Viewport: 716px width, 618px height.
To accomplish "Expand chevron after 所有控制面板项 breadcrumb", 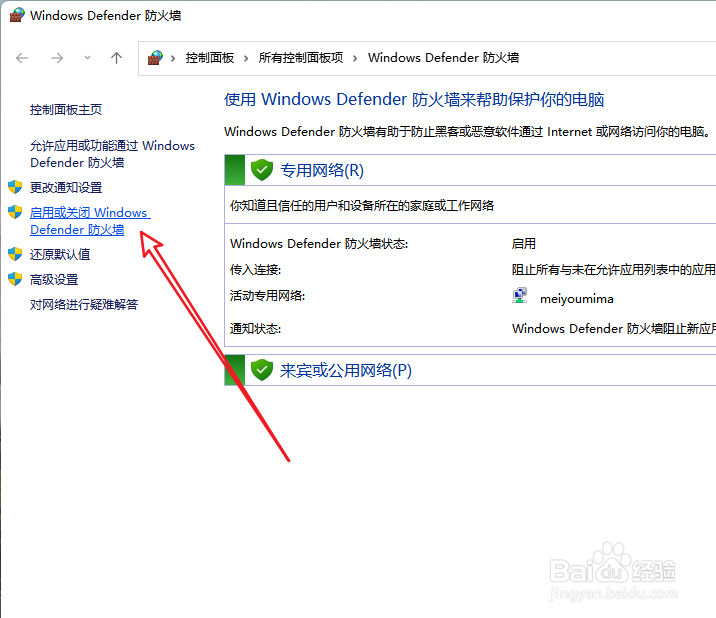I will pos(355,58).
